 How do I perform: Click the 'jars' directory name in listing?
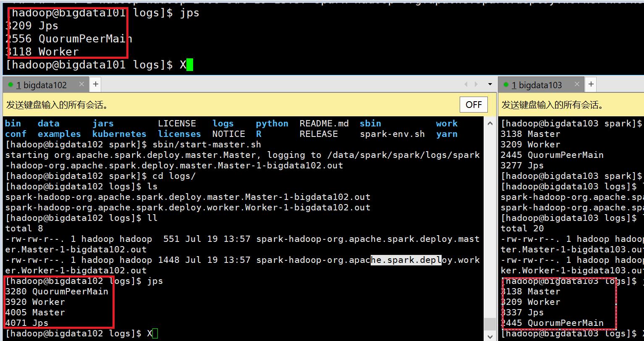coord(103,123)
